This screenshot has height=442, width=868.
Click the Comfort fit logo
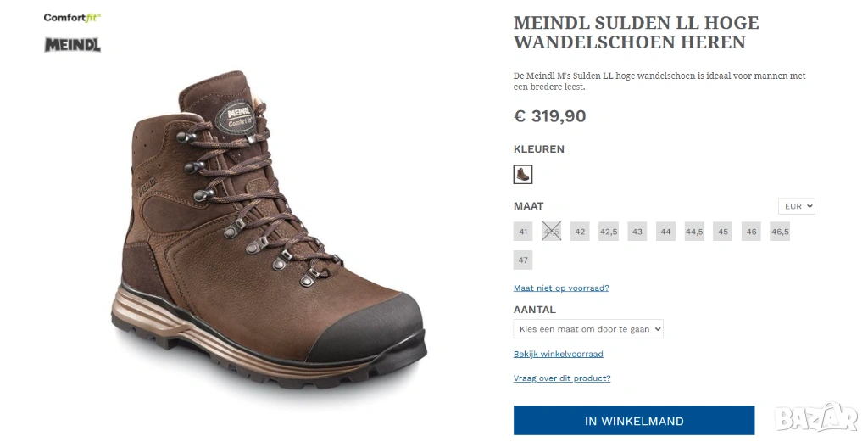72,17
